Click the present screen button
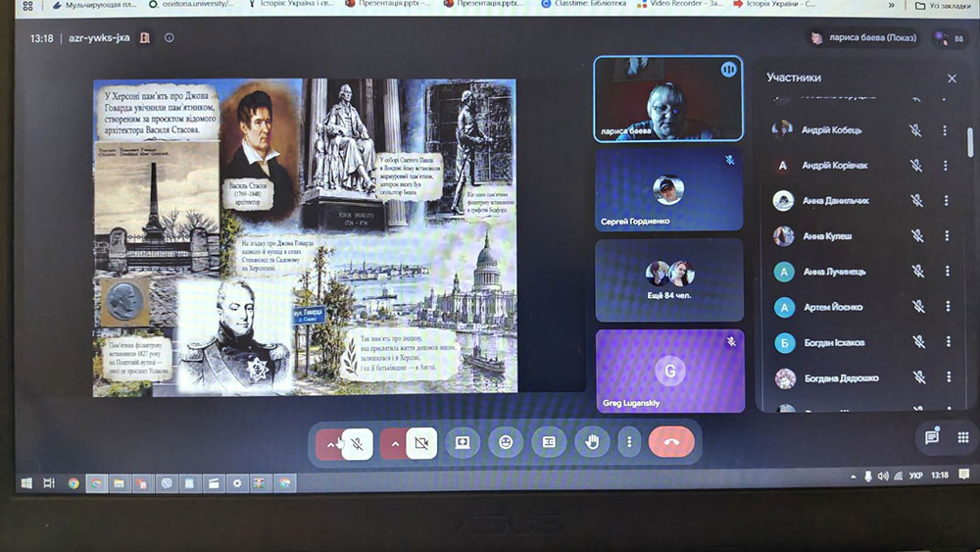Viewport: 980px width, 552px height. [x=463, y=442]
